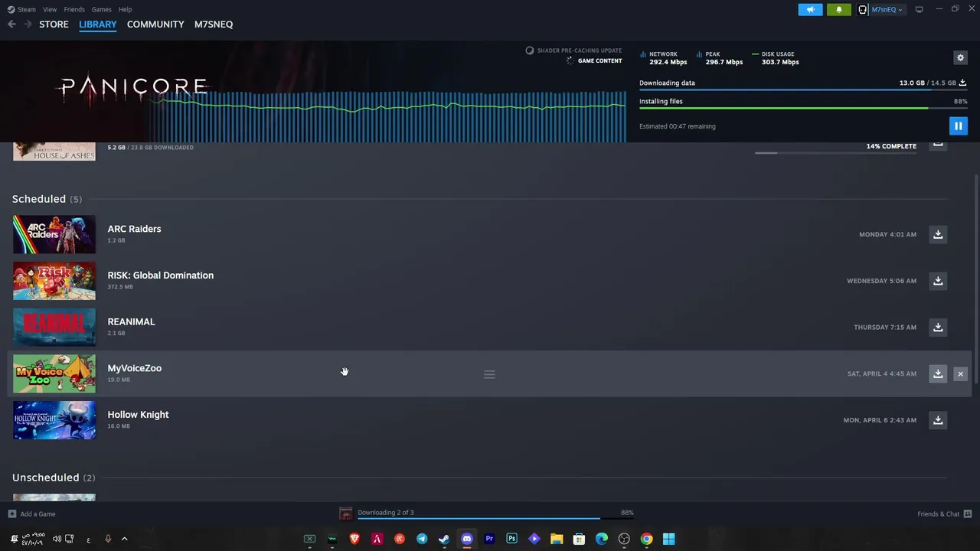The width and height of the screenshot is (980, 551).
Task: Open Photoshop from the taskbar
Action: (x=511, y=539)
